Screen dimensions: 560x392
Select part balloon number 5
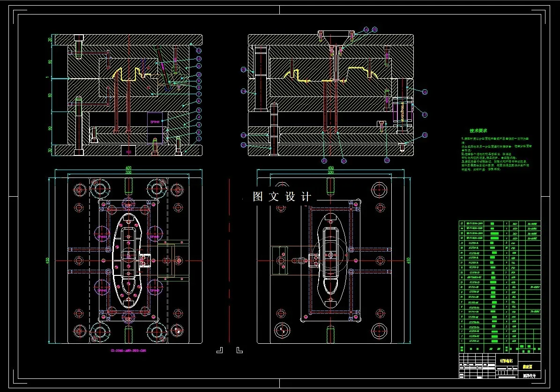(x=199, y=111)
